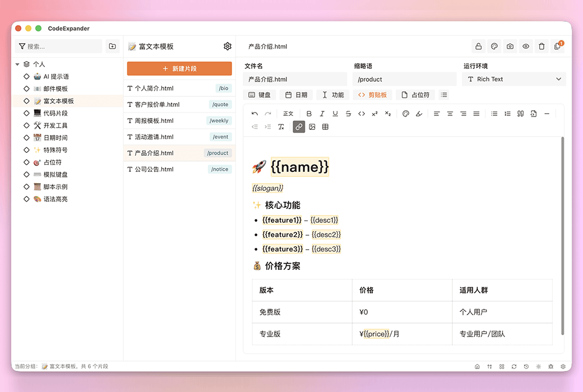Delete the snippet with the trash icon
Screen dimensions: 583x392
[x=542, y=46]
